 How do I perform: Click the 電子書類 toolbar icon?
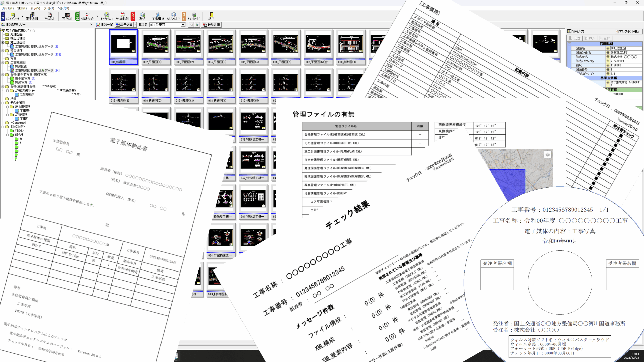coord(32,16)
